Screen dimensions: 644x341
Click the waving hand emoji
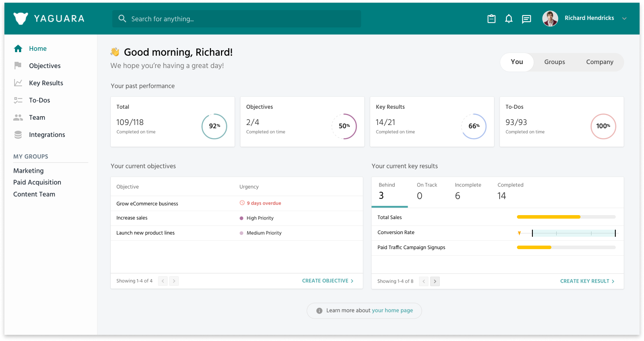click(115, 52)
